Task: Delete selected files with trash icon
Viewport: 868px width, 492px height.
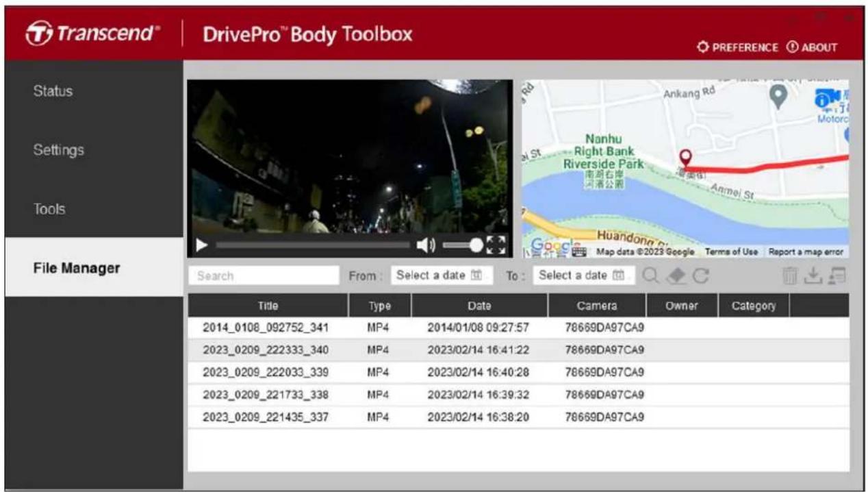Action: click(790, 275)
